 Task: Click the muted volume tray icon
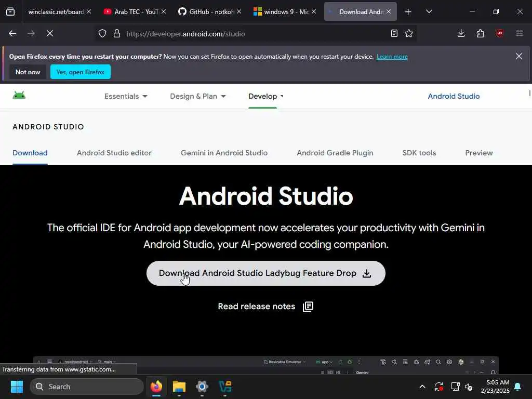coord(469,387)
